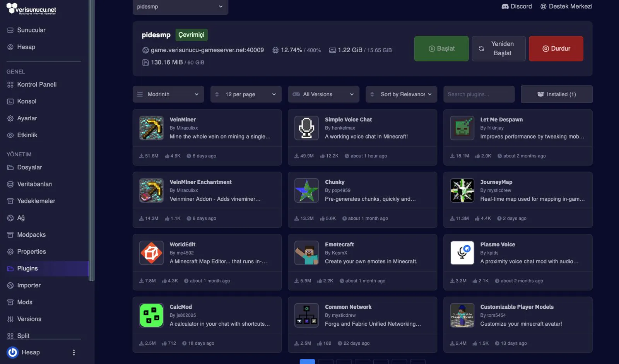Image resolution: width=619 pixels, height=364 pixels.
Task: Open the Customizable Player Models icon
Action: coord(462,315)
